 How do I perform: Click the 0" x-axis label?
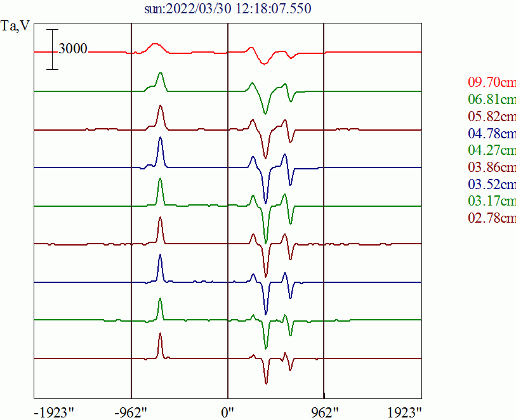tap(227, 412)
